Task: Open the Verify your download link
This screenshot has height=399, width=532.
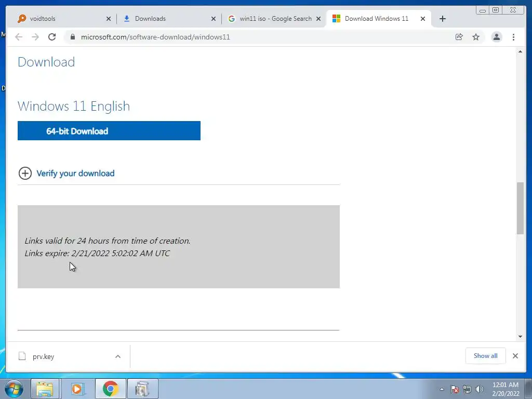Action: click(75, 174)
